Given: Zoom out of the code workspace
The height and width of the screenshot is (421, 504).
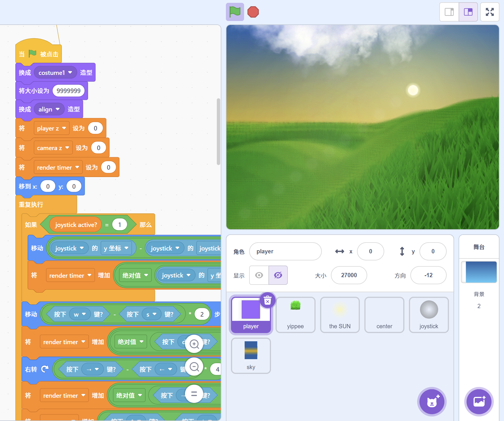Looking at the screenshot, I should pos(194,367).
